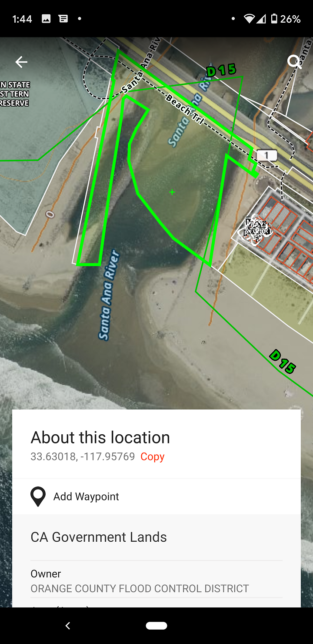Tap the scribbled waypoint marker near buildings
313x644 pixels.
pyautogui.click(x=257, y=229)
